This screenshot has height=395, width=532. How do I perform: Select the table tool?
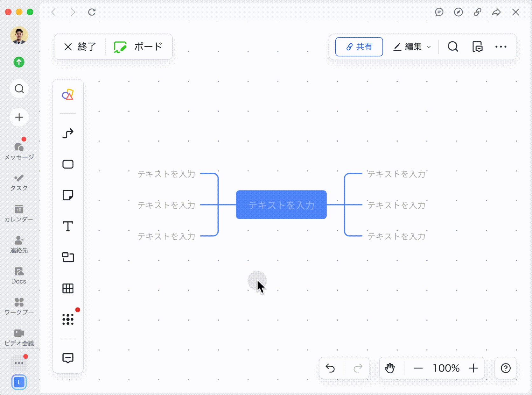point(68,288)
